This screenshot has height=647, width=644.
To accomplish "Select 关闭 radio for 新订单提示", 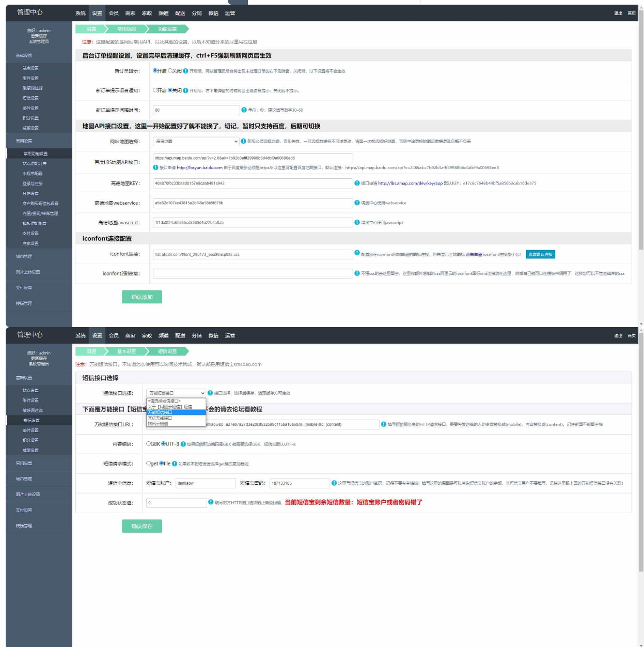I will click(170, 71).
